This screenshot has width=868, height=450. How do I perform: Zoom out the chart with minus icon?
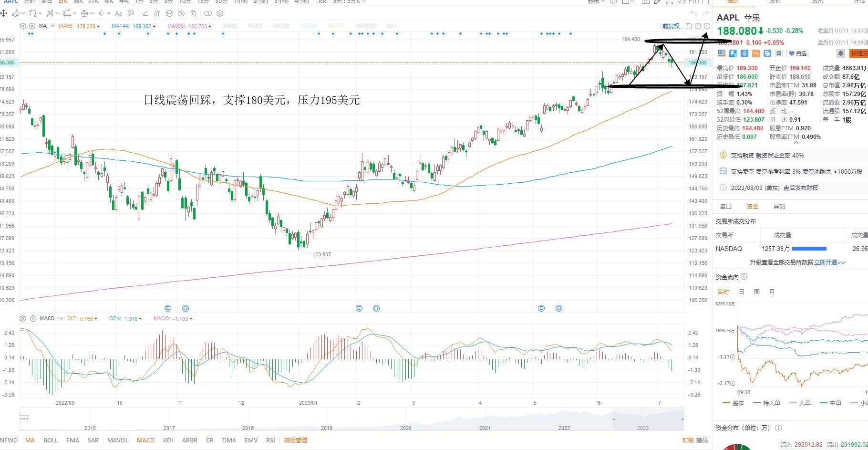pos(698,26)
